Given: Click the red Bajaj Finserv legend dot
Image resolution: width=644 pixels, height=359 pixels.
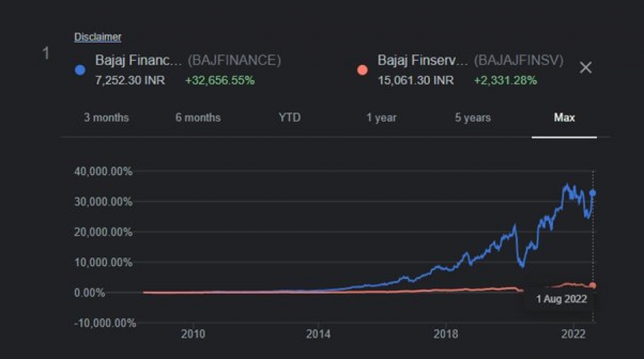Looking at the screenshot, I should click(362, 70).
